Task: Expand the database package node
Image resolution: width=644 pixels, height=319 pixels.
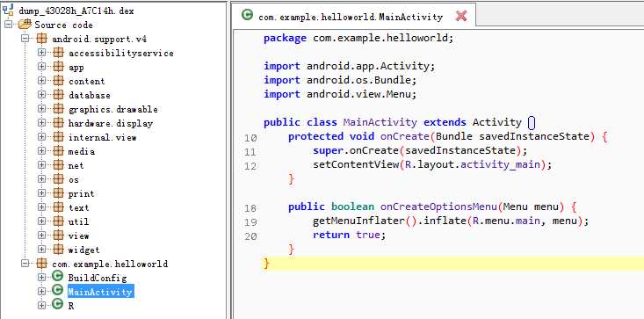Action: click(x=41, y=95)
